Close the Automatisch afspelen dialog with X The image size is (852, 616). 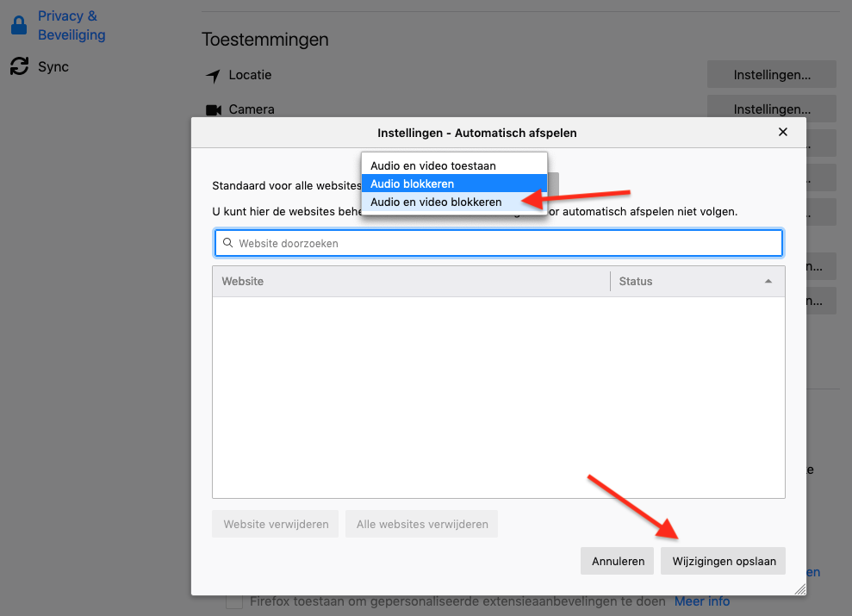pos(782,132)
